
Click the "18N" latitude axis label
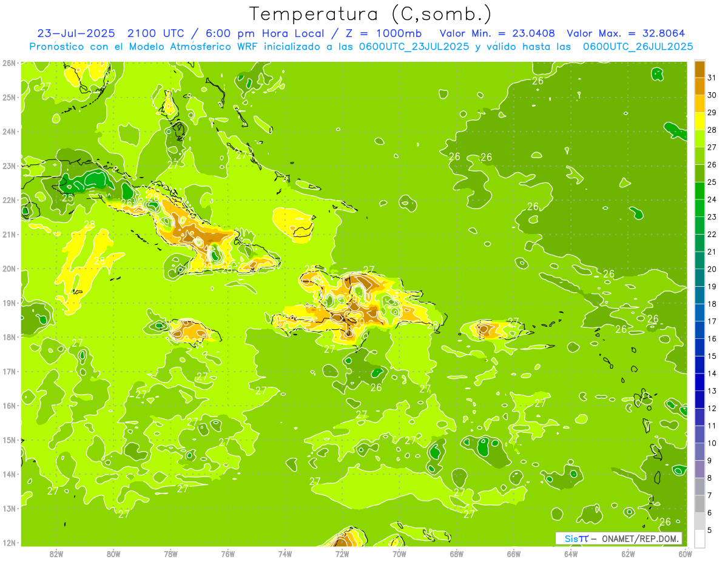pos(10,337)
